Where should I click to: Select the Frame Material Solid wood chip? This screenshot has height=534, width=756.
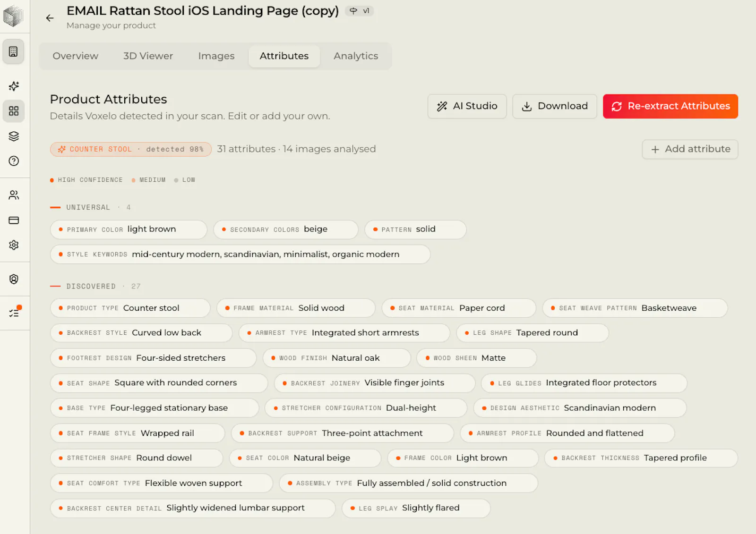click(x=296, y=308)
